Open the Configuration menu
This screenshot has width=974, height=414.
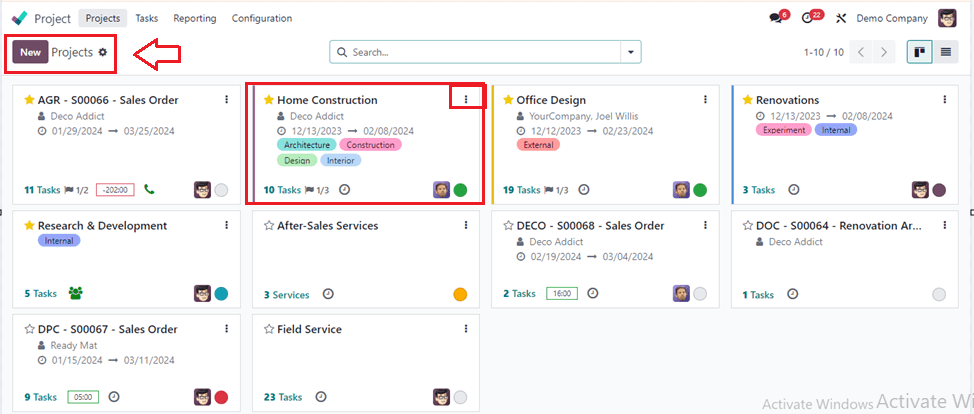coord(262,19)
